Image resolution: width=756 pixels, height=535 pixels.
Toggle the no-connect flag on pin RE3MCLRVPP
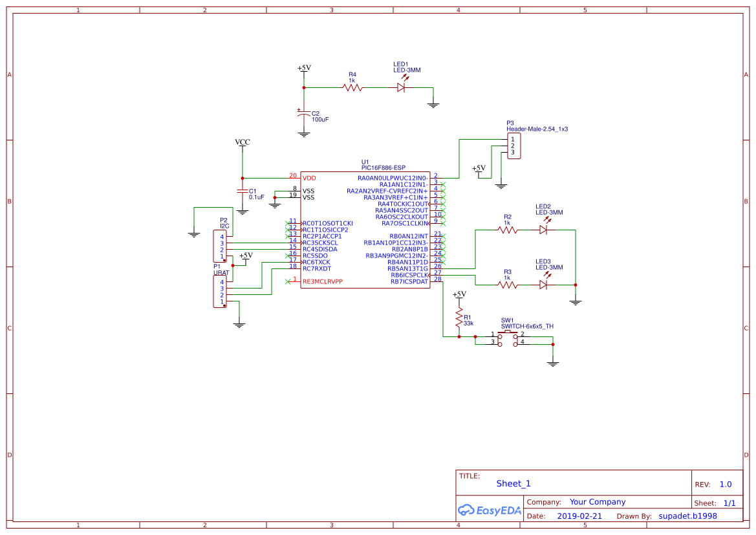[x=288, y=281]
